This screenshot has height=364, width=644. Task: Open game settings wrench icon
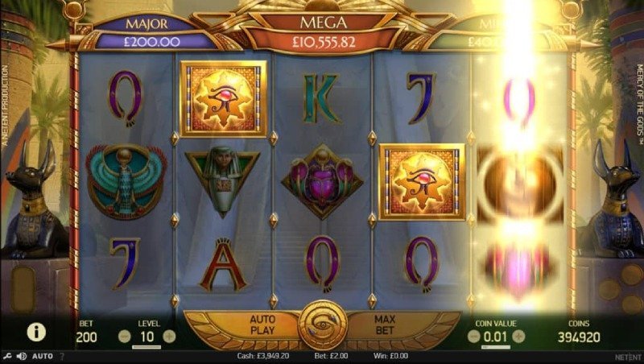pos(6,356)
